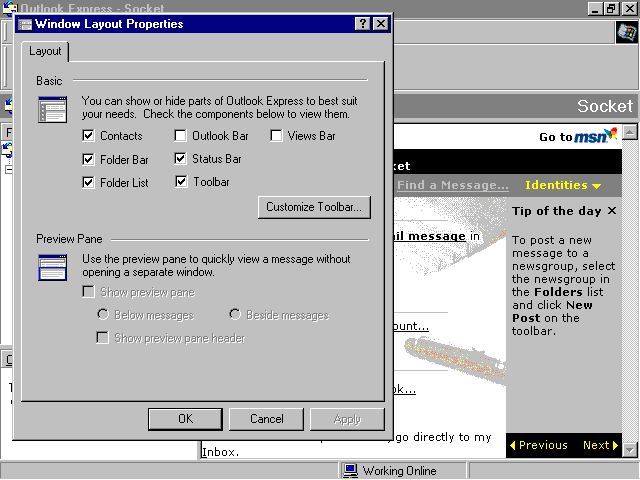Click the Socket folder bar title
Image resolution: width=640 pixels, height=480 pixels.
605,106
